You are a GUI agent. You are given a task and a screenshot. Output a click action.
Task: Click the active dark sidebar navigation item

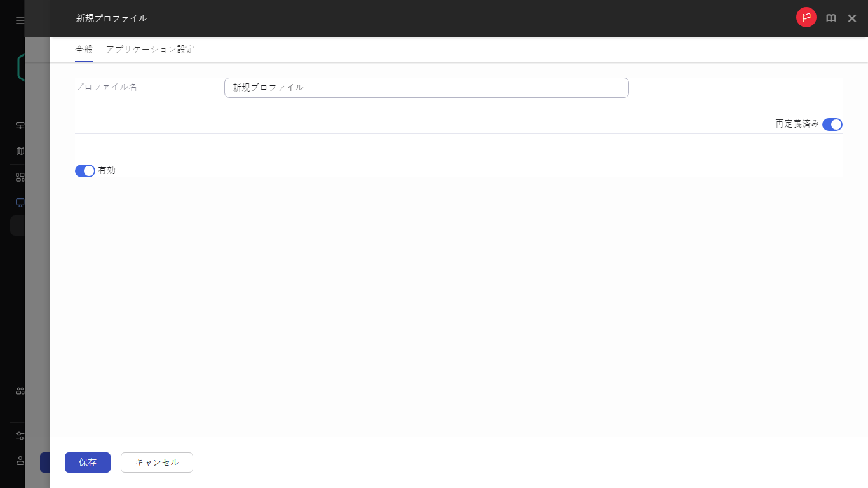(x=18, y=226)
